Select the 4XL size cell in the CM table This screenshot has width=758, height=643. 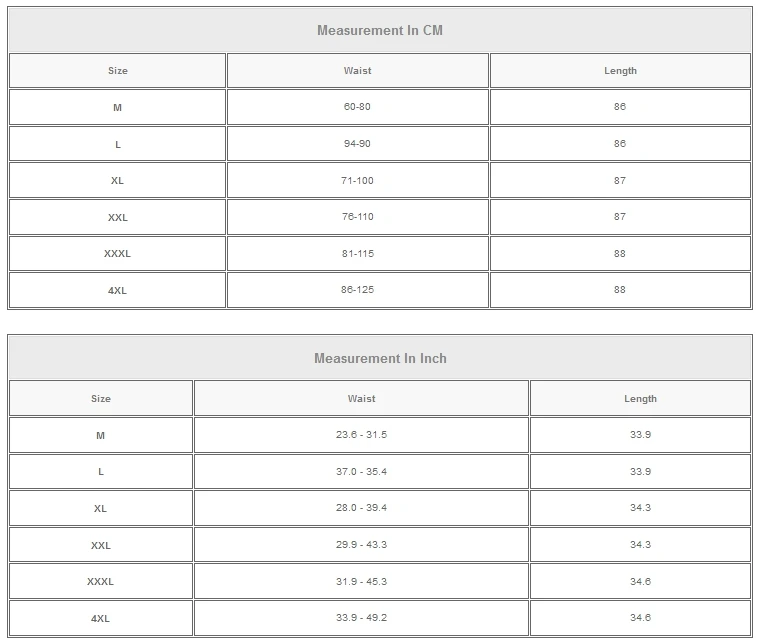tap(117, 290)
